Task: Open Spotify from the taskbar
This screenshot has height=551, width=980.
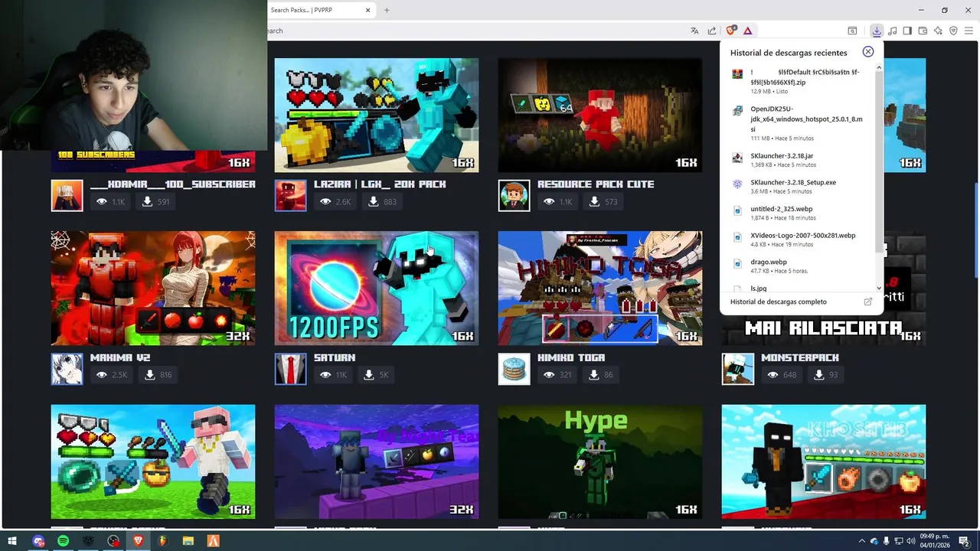Action: point(63,541)
